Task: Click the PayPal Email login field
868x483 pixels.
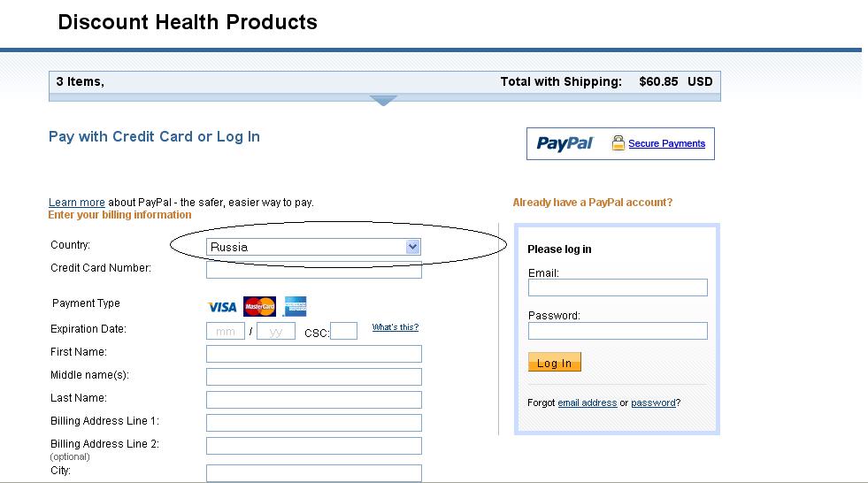Action: pyautogui.click(x=618, y=287)
